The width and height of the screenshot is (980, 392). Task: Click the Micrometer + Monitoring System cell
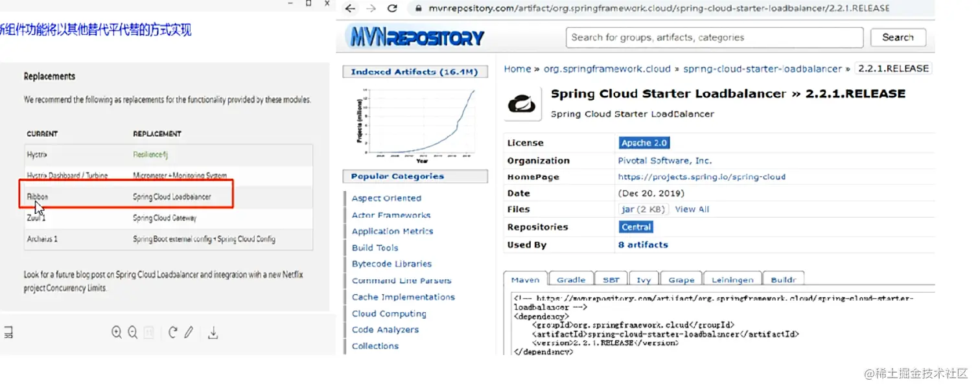(180, 176)
